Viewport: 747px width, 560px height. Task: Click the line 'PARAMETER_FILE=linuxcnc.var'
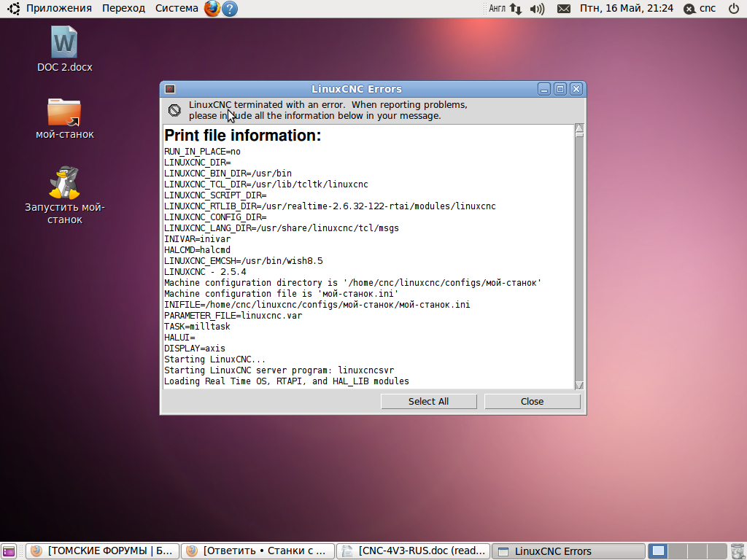click(233, 316)
